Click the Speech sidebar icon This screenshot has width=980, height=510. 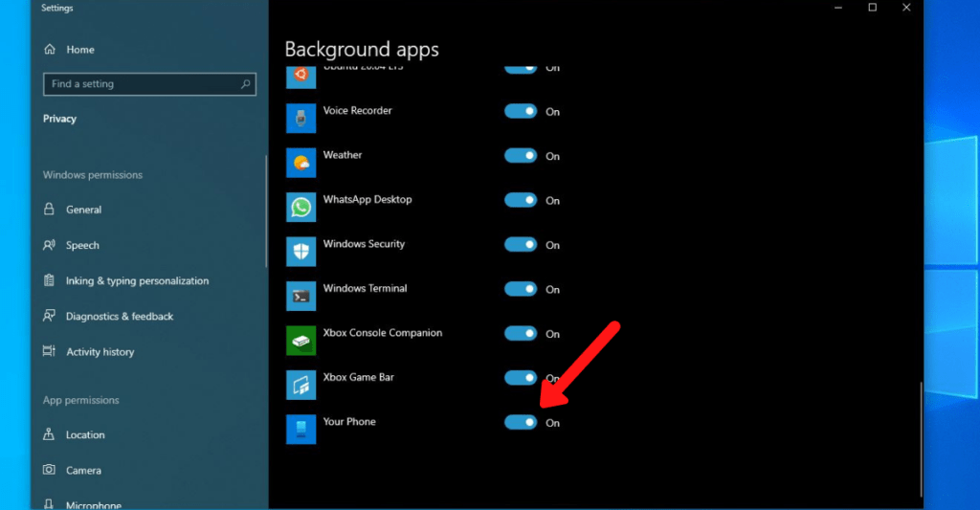click(49, 245)
